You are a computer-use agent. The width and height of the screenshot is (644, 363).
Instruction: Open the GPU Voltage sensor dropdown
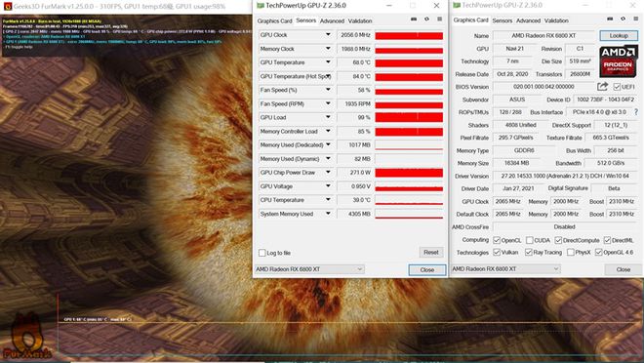tap(328, 186)
